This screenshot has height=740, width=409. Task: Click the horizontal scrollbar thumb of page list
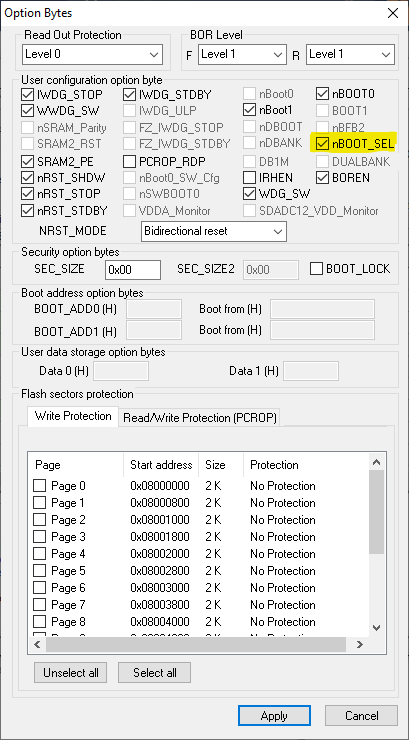coord(196,644)
